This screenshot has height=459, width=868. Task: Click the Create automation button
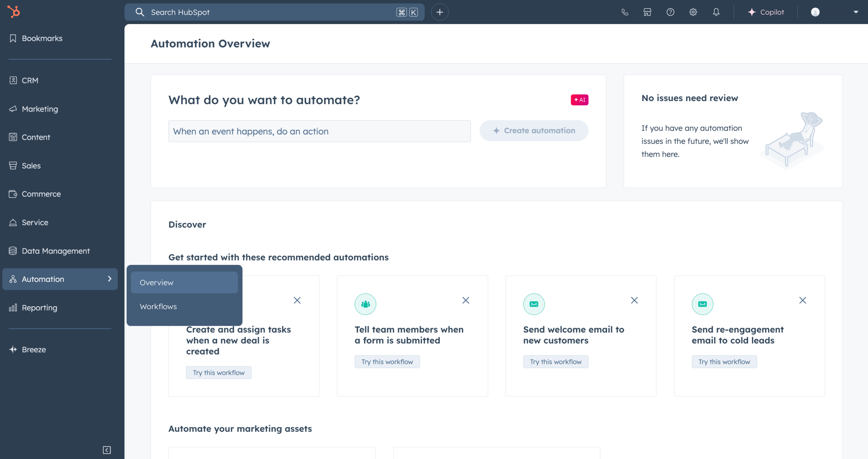click(534, 131)
